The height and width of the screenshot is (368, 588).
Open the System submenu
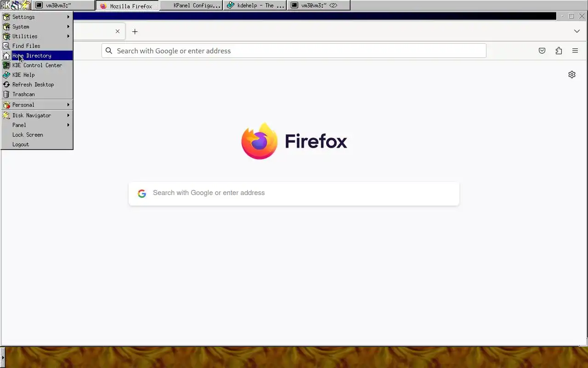click(37, 27)
